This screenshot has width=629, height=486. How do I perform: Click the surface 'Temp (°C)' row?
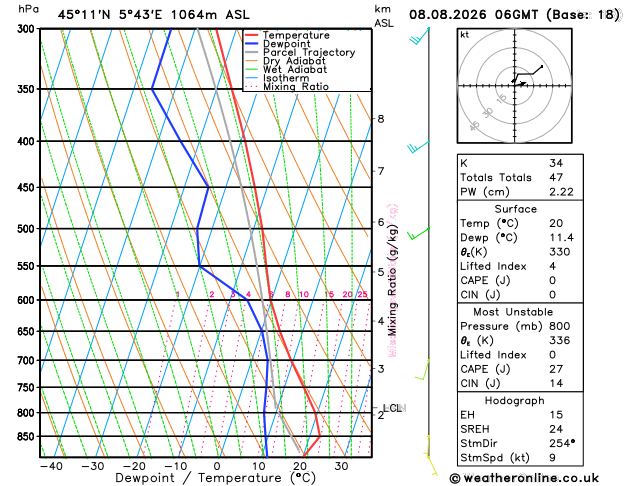[x=520, y=223]
